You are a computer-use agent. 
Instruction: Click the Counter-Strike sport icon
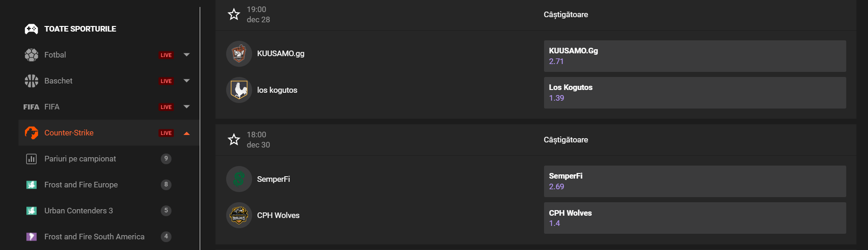[32, 133]
